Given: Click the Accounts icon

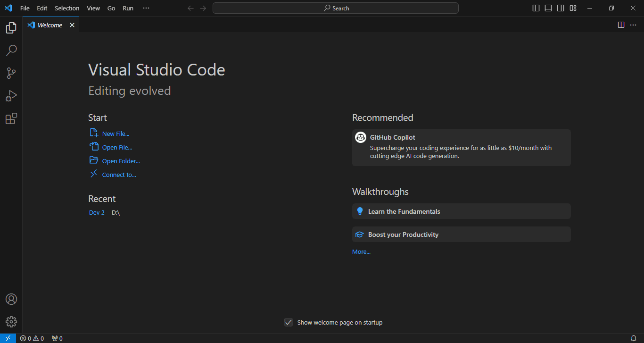Looking at the screenshot, I should pyautogui.click(x=11, y=299).
